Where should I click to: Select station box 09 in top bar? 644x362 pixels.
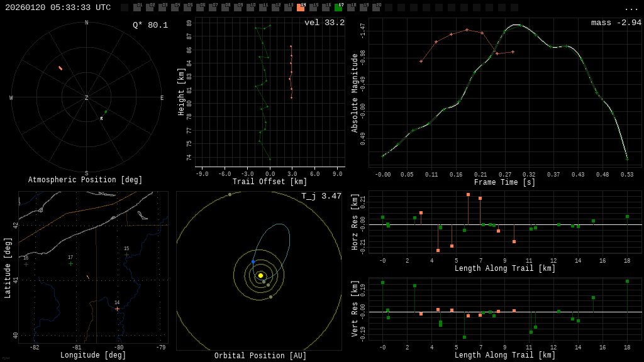coord(238,8)
